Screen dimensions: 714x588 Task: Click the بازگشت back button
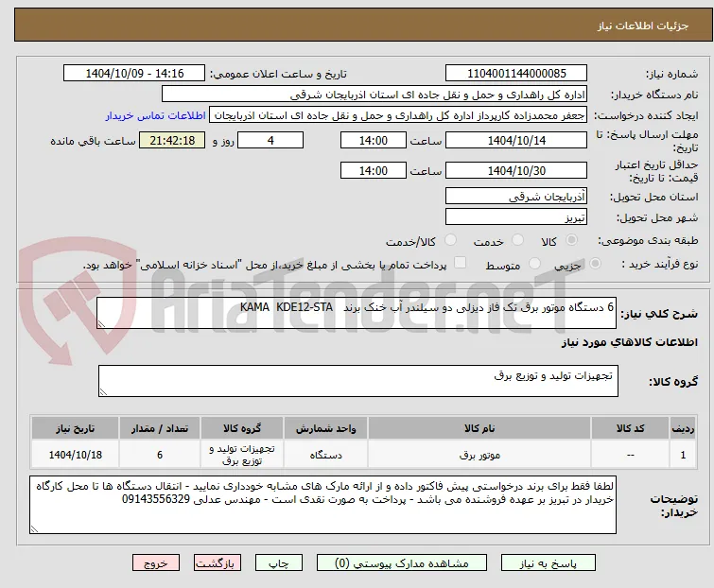[218, 563]
